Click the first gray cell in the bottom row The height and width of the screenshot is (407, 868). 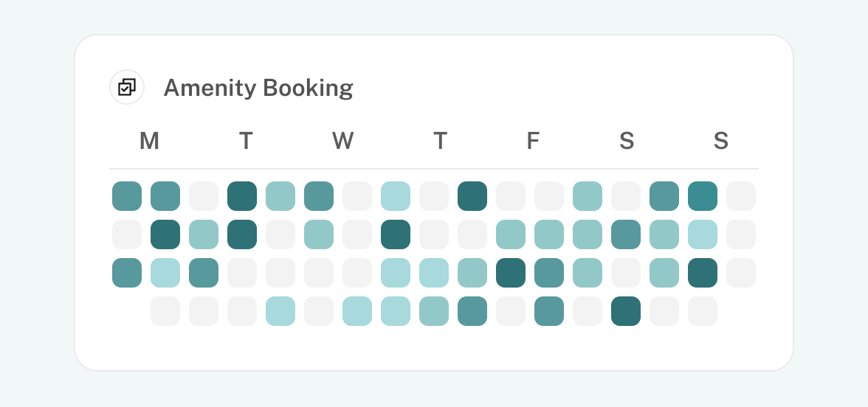[165, 311]
